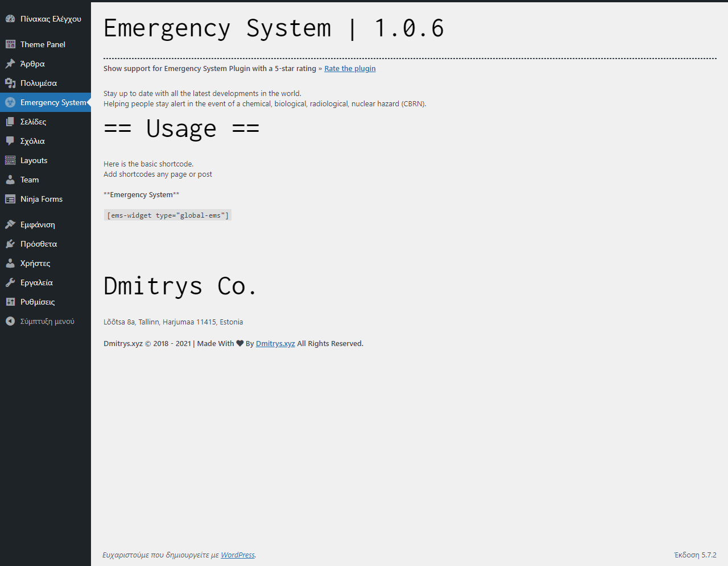728x566 pixels.
Task: Click the pages icon next to Σελίδες
Action: (x=10, y=122)
